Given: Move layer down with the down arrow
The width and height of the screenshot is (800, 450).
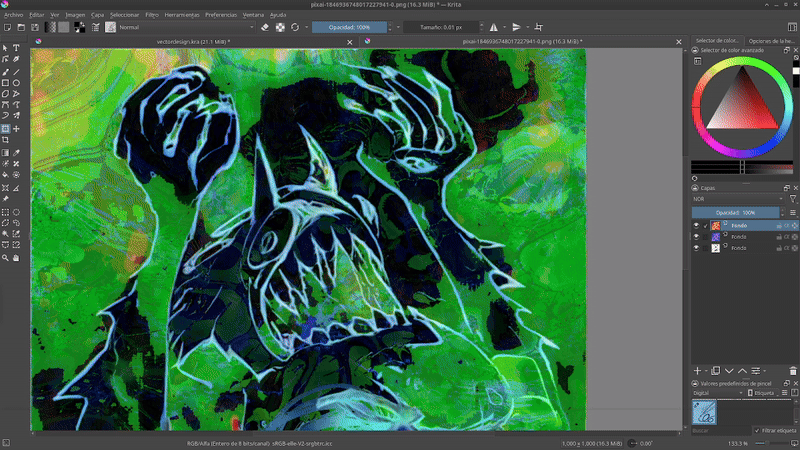Looking at the screenshot, I should 729,371.
